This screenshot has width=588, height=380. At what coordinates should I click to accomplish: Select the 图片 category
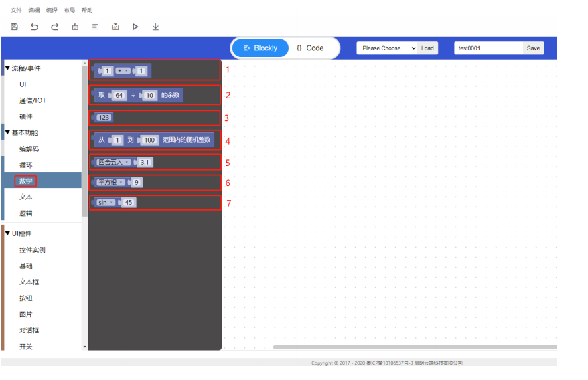[26, 314]
